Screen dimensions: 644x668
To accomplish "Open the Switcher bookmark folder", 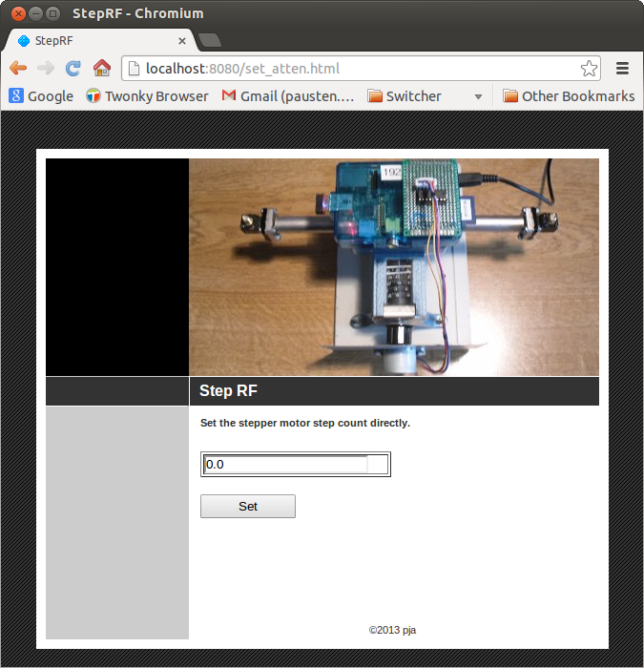I will point(405,95).
